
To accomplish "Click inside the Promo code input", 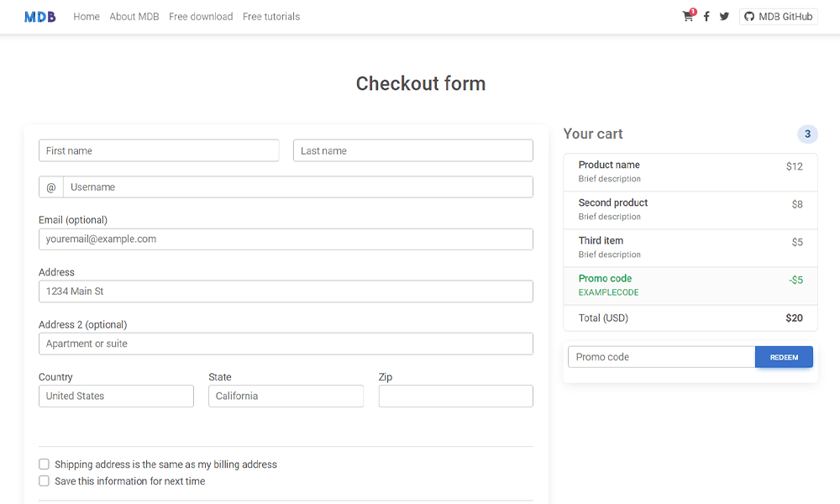I will (661, 356).
